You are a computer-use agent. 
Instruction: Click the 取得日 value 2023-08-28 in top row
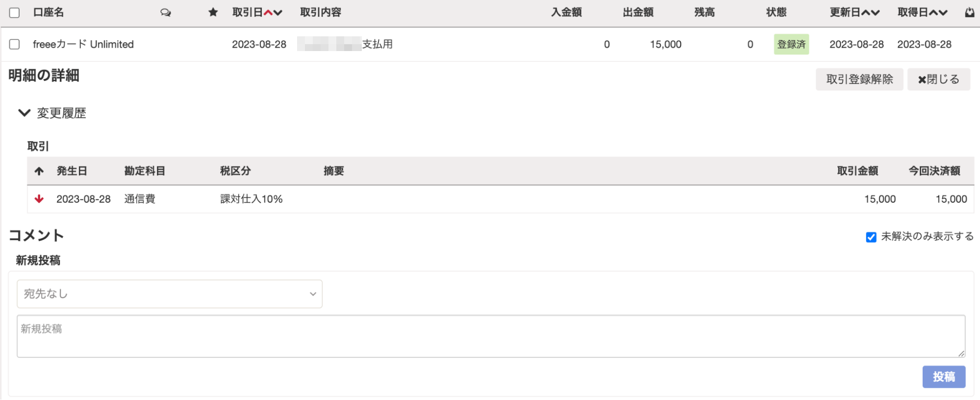(x=924, y=44)
